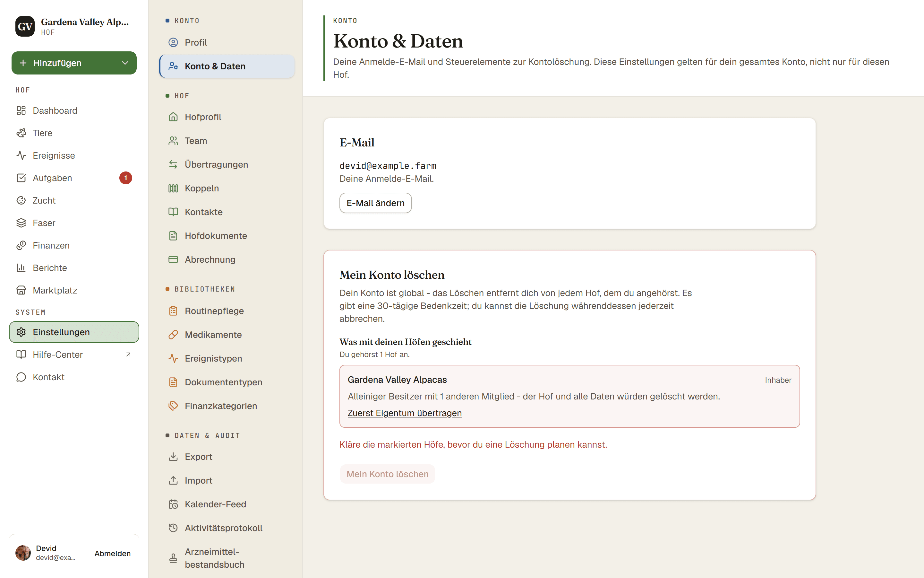
Task: Click the Medikamente pill icon
Action: pos(173,335)
